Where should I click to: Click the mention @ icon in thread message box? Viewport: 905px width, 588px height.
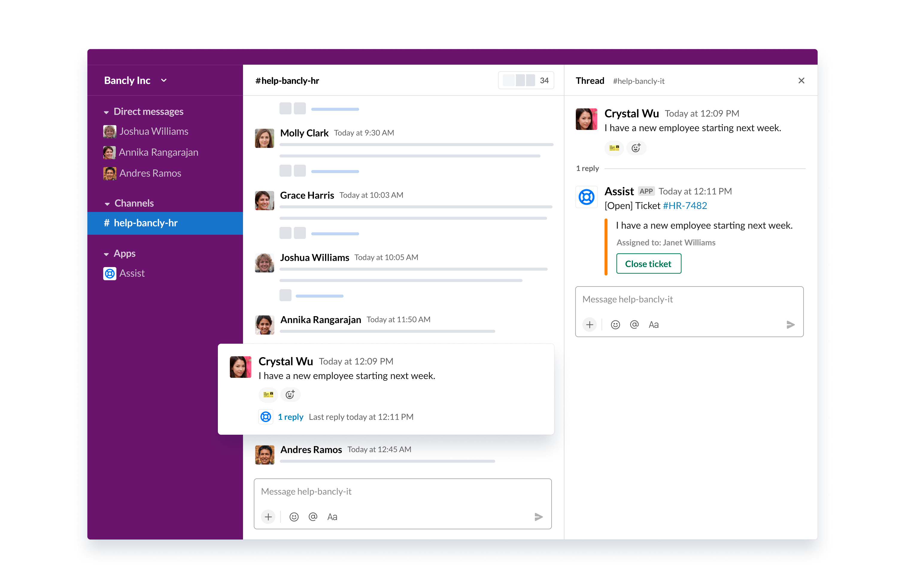[633, 323]
